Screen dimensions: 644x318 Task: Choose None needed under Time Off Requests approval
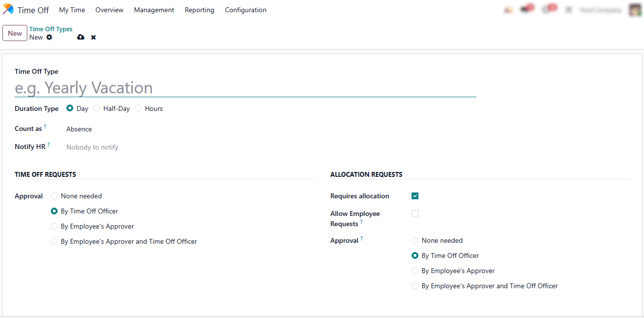pos(54,196)
